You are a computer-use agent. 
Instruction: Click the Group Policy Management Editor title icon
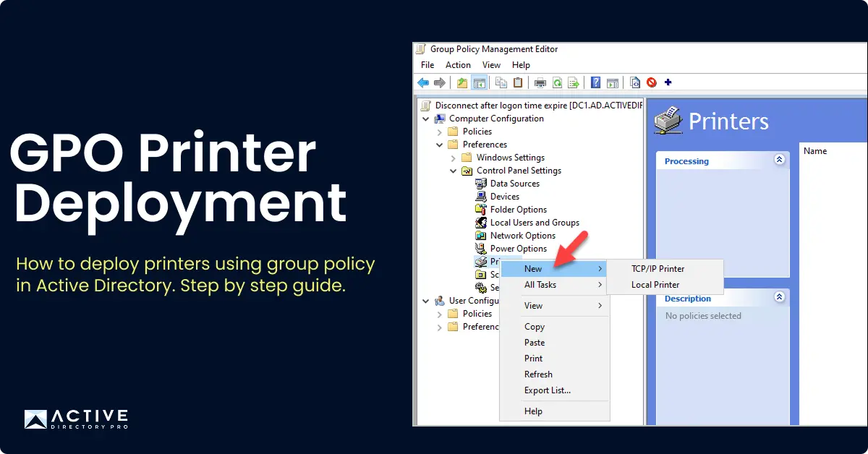click(421, 49)
